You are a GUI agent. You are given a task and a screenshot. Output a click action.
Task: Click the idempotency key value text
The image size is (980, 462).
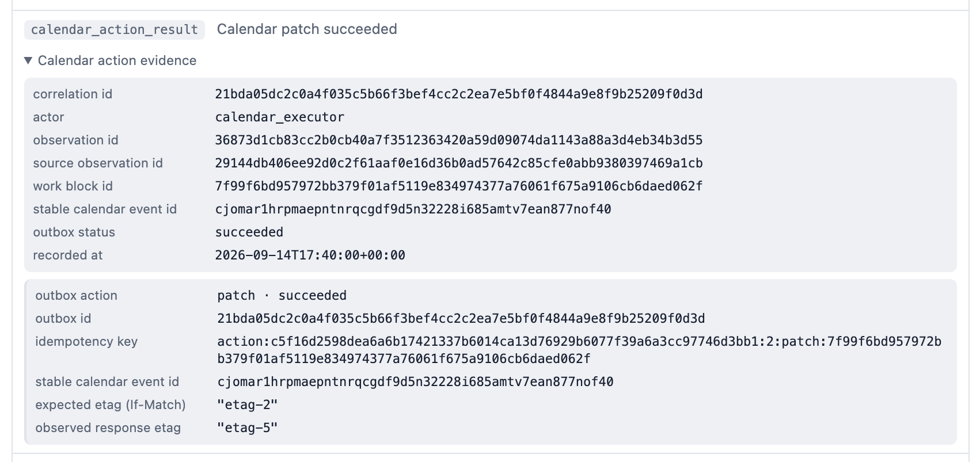pos(579,350)
